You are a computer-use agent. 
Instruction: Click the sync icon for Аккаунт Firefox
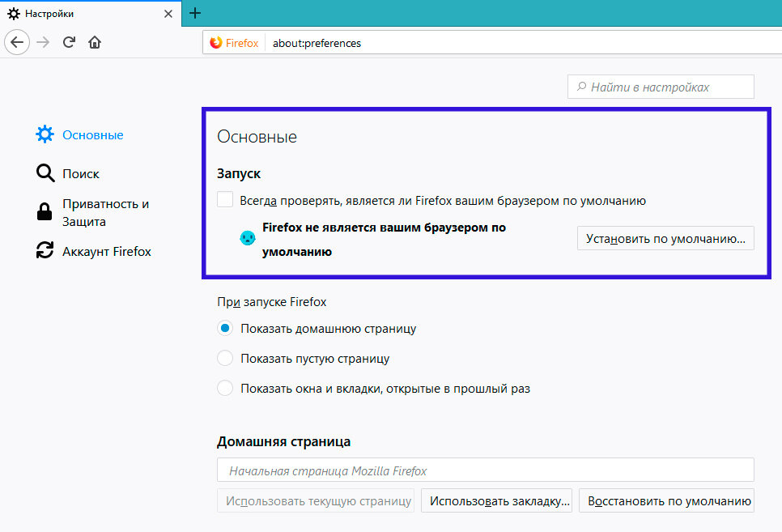(45, 250)
